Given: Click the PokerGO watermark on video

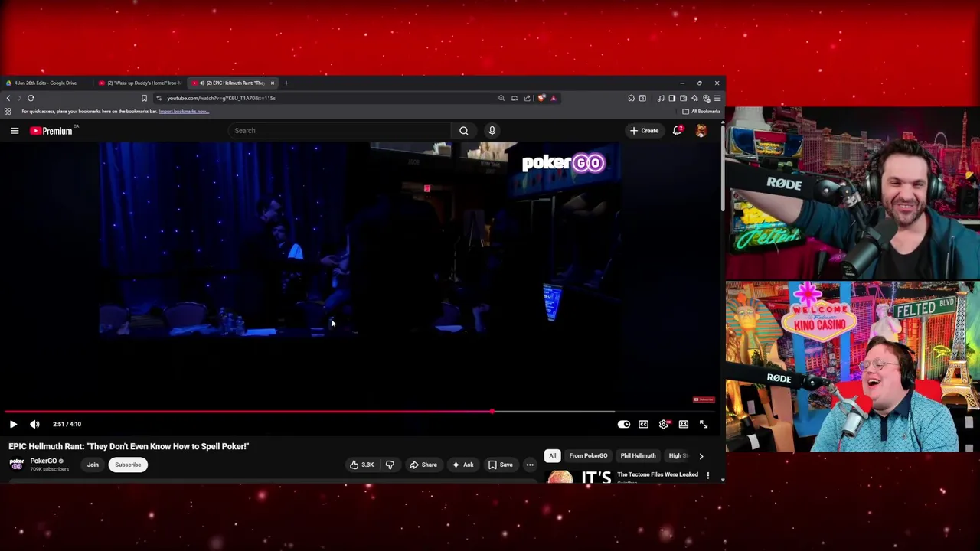Looking at the screenshot, I should click(x=563, y=162).
